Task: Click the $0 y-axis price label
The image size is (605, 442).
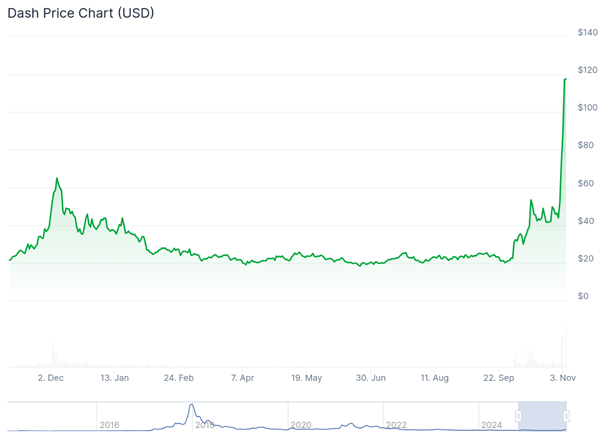Action: pos(583,296)
